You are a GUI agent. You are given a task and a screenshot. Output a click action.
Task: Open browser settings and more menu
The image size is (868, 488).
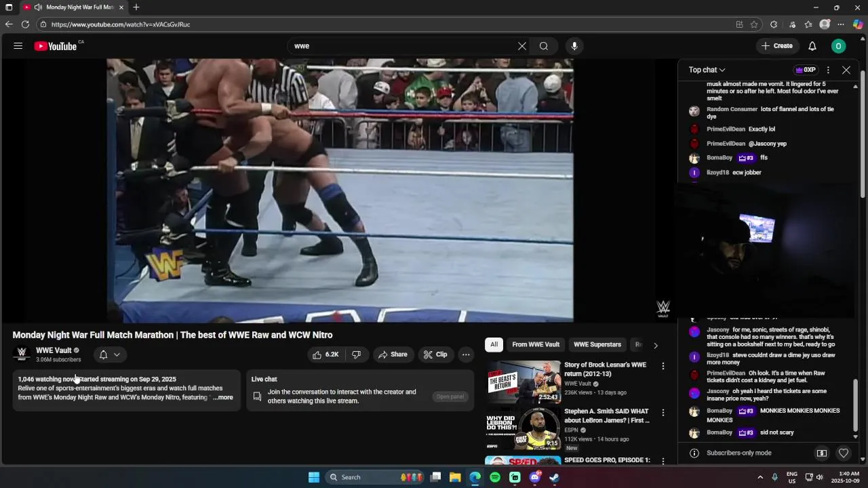point(841,24)
